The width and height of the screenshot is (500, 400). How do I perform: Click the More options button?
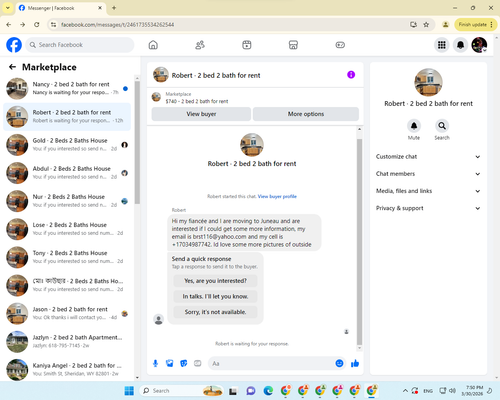click(x=306, y=114)
